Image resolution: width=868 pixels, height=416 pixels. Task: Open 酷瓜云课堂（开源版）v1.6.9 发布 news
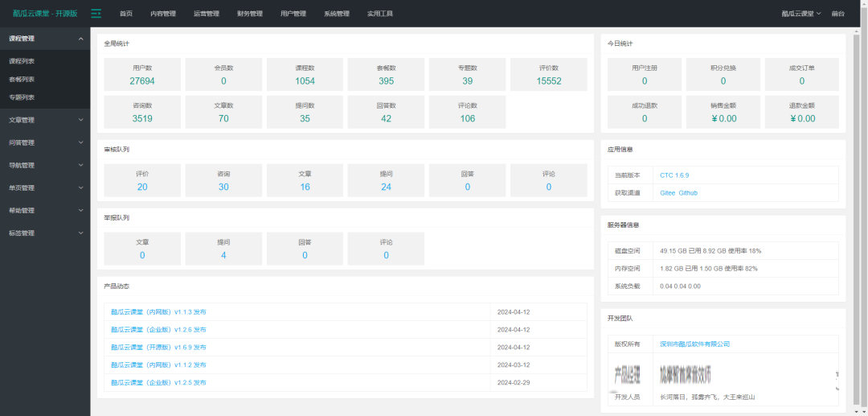(158, 347)
